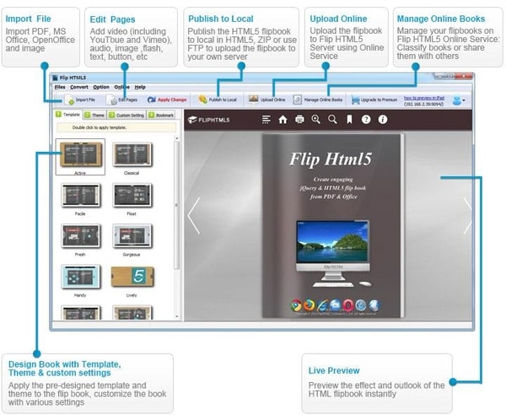This screenshot has width=506, height=420.
Task: Open the Convert menu
Action: coord(78,87)
